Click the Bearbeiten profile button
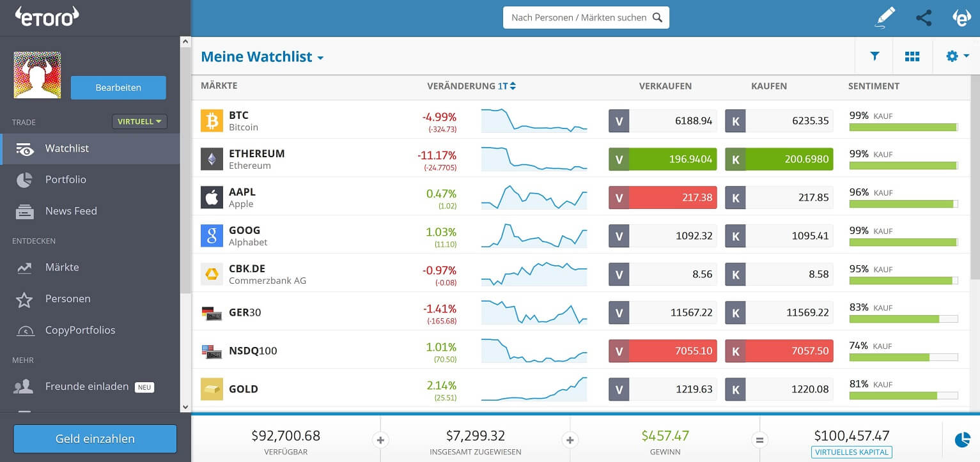 point(118,88)
